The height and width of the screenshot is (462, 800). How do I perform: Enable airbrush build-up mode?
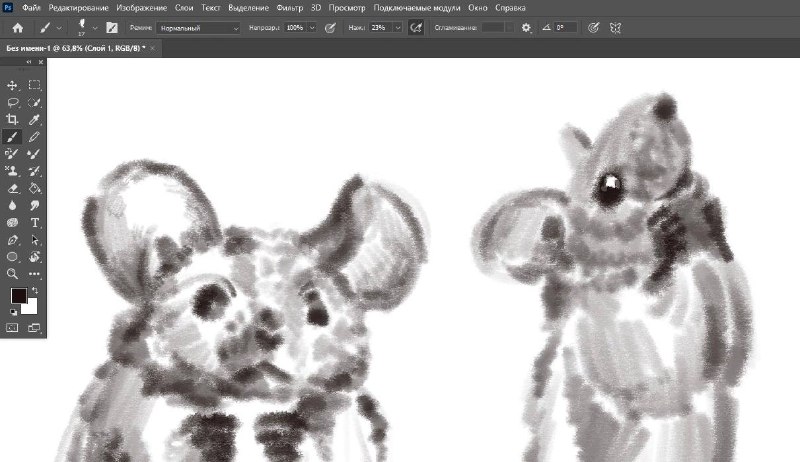pyautogui.click(x=415, y=28)
